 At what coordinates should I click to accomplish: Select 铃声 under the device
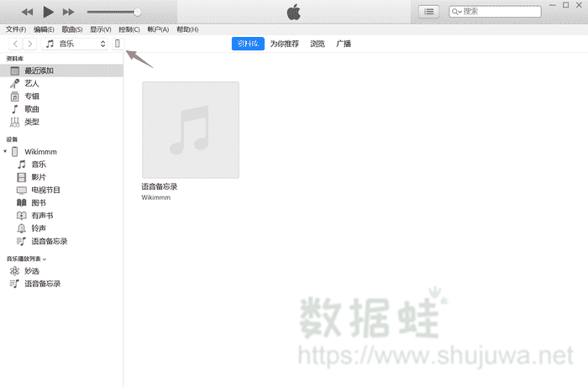[39, 228]
